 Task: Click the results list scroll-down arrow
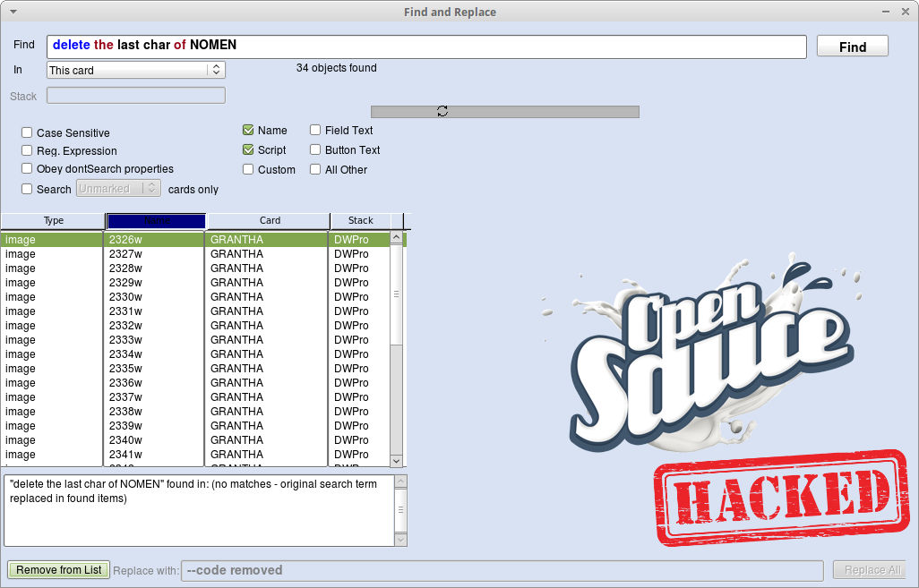[397, 460]
